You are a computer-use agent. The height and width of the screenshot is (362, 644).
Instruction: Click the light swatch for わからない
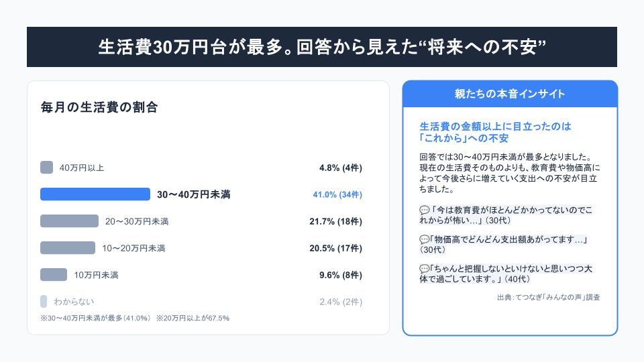[x=44, y=301]
